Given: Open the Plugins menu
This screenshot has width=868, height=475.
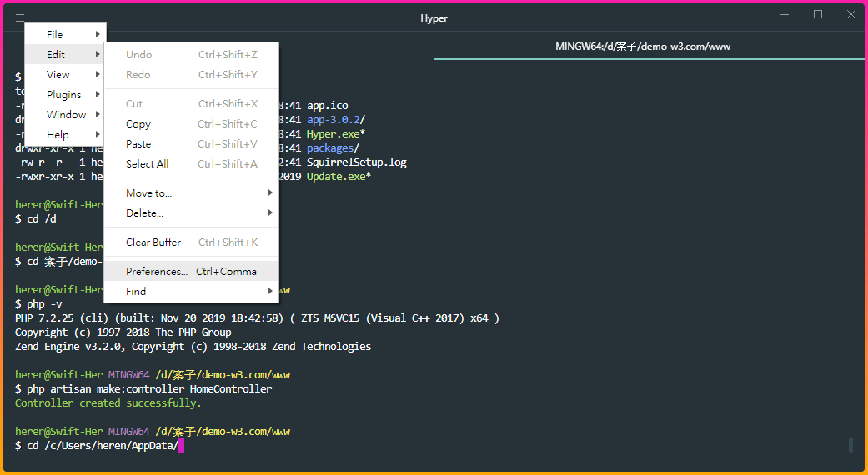Looking at the screenshot, I should tap(65, 94).
